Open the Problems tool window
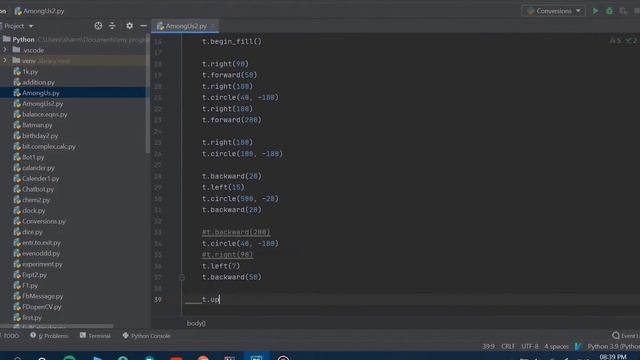This screenshot has width=640, height=360. point(49,336)
